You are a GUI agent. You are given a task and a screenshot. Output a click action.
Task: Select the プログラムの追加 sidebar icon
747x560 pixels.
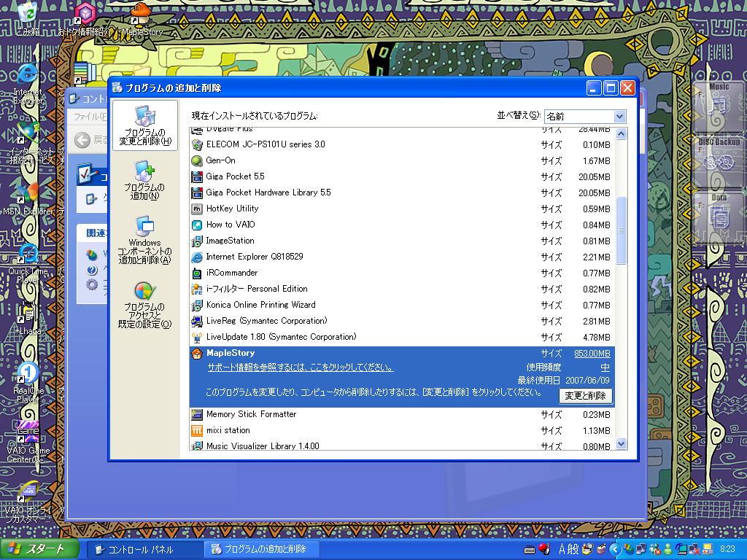point(144,179)
